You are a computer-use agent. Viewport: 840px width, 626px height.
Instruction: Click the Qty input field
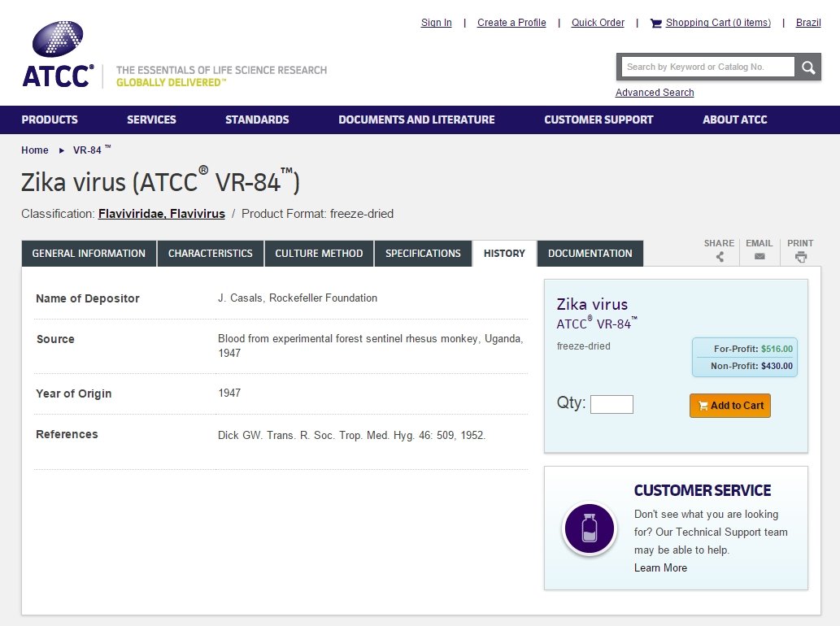(612, 404)
